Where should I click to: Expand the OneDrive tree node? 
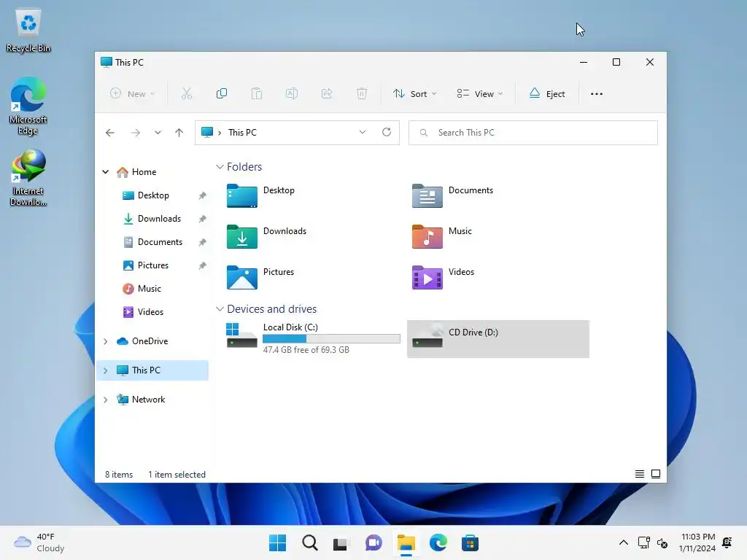click(105, 341)
